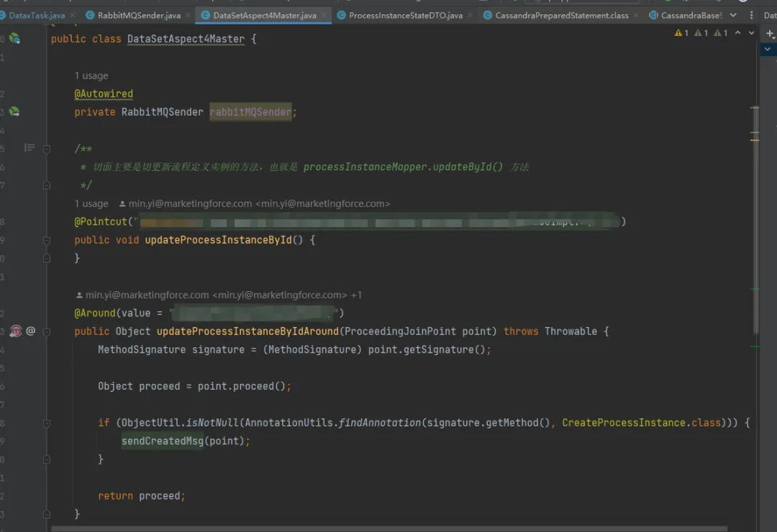
Task: Click the AOP advice gutter icon beside updateProcessInstanceByIdAround
Action: coord(16,331)
